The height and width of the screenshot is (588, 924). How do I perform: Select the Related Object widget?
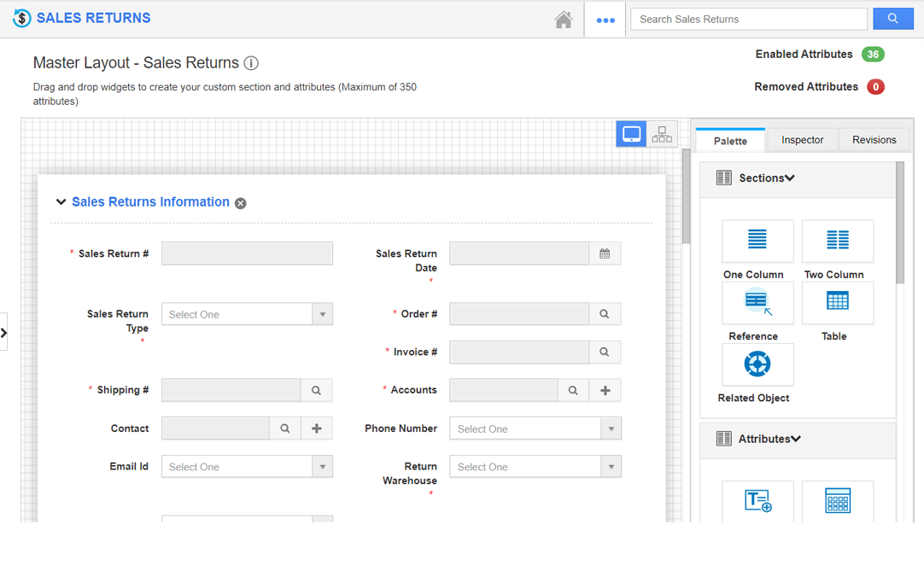coord(757,364)
